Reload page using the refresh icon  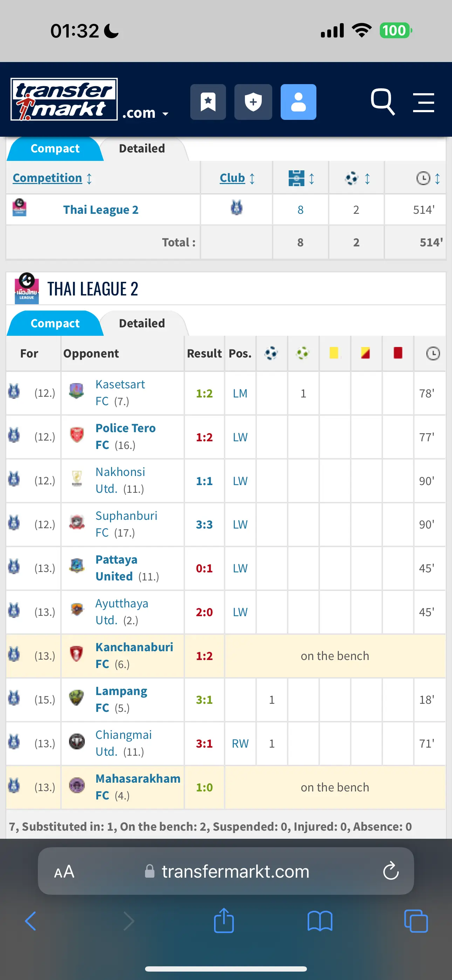click(x=391, y=871)
